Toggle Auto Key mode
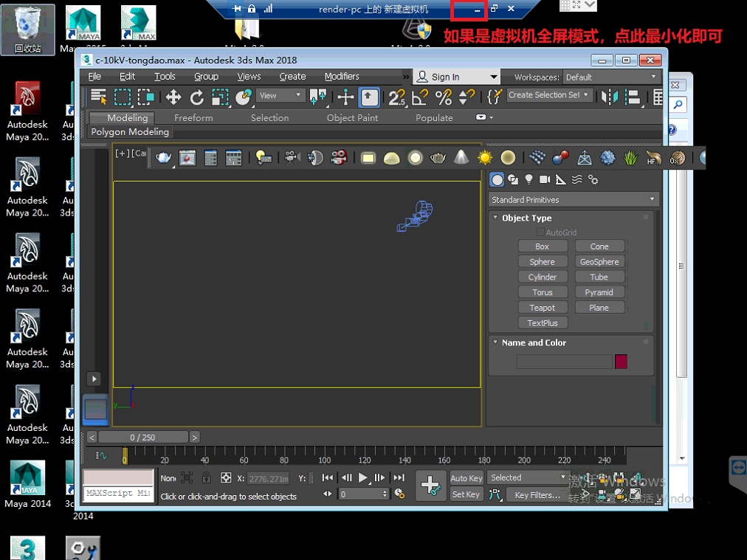 tap(467, 478)
